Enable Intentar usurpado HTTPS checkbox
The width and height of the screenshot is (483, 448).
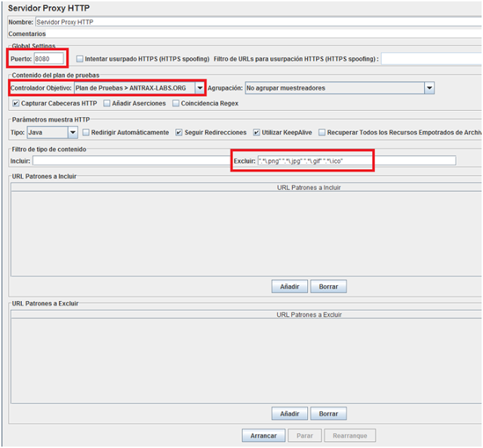(x=81, y=59)
